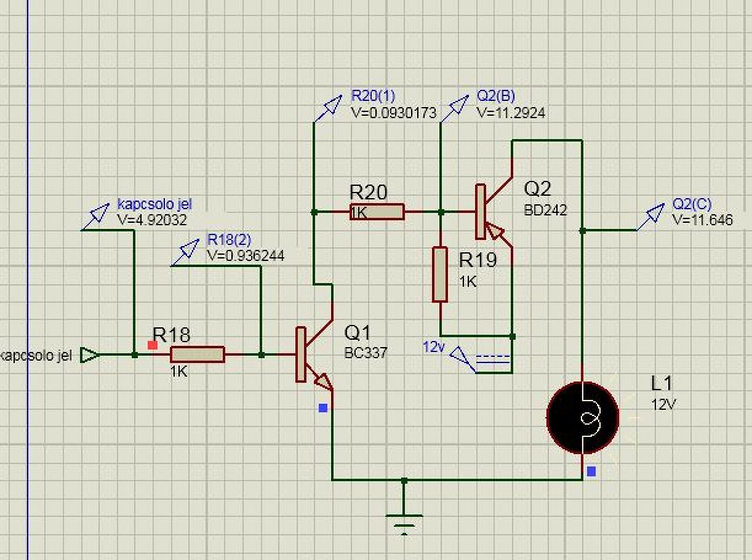Click the blue pin marker below Q1 emitter
Viewport: 752px width, 560px height.
pos(323,408)
